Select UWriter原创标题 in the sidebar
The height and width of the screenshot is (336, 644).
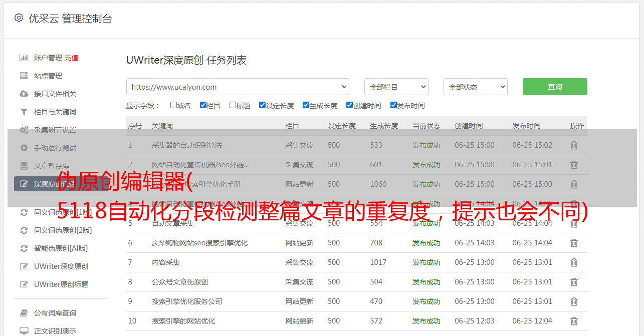(x=61, y=284)
